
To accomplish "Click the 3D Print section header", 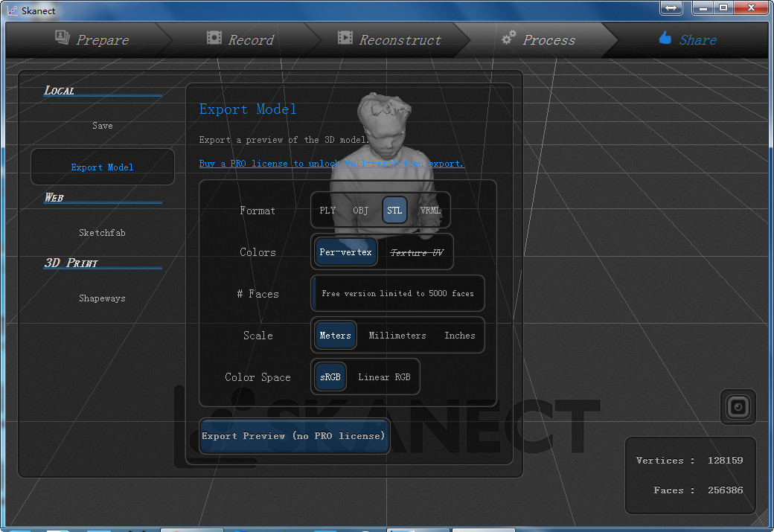I will point(71,263).
